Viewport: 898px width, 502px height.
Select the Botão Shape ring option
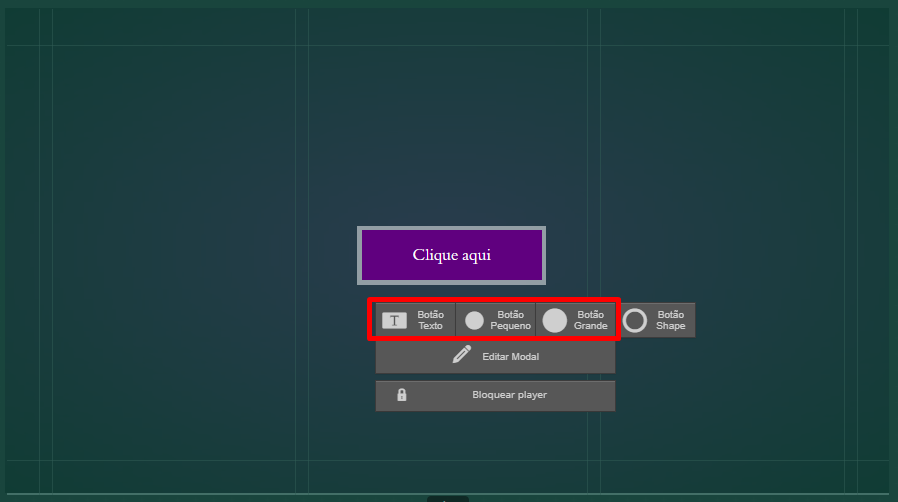[656, 320]
